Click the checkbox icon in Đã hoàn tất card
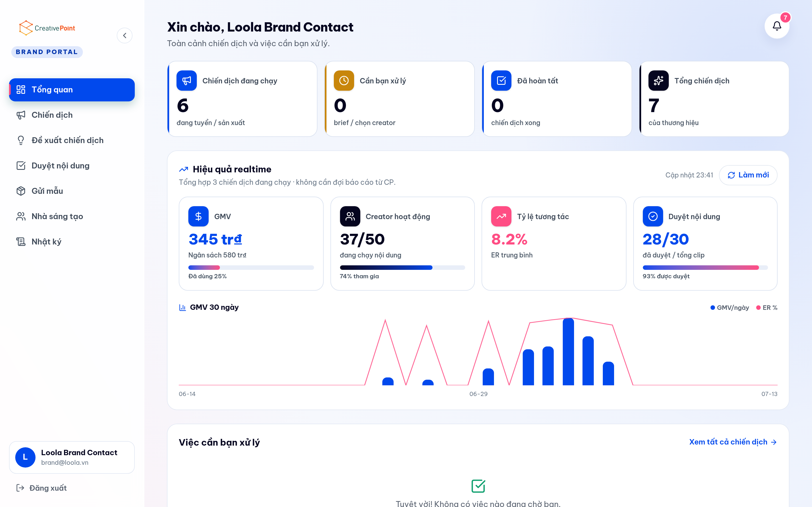This screenshot has height=507, width=812. click(501, 81)
